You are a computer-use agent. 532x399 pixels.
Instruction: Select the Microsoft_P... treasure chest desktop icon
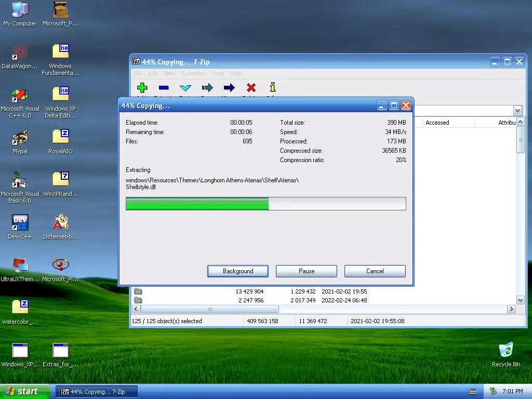pos(60,14)
